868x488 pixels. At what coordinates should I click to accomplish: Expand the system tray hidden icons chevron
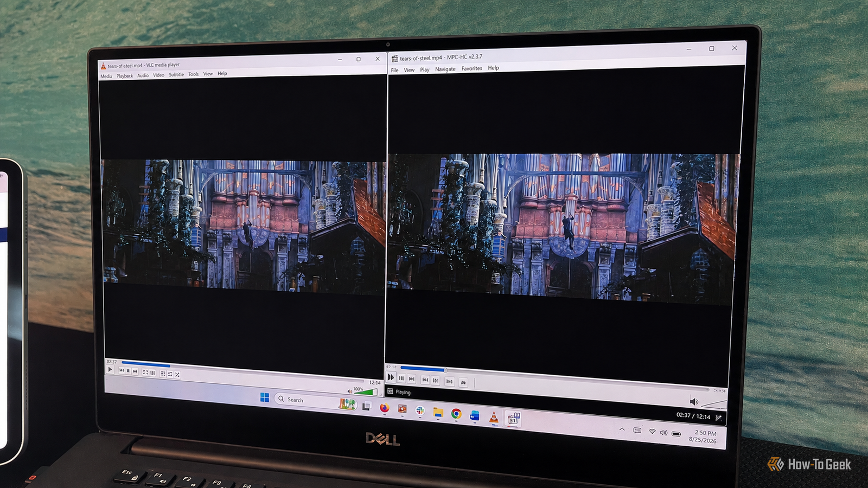point(622,429)
